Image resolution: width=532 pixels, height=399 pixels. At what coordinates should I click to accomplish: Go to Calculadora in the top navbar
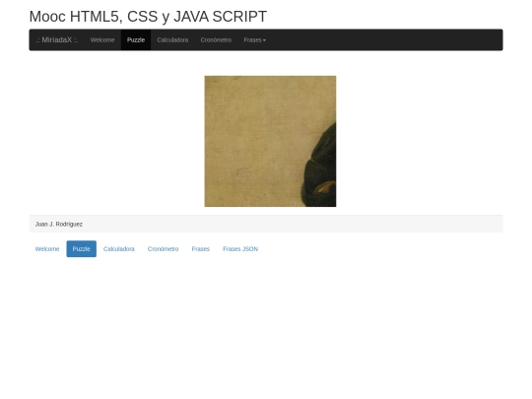pos(172,40)
